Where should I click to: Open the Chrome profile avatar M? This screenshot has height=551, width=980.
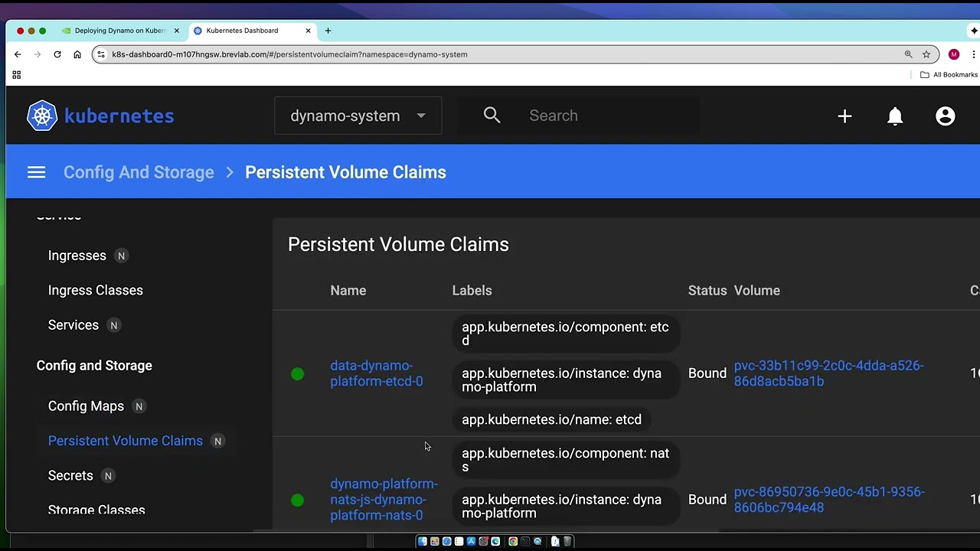[x=954, y=54]
